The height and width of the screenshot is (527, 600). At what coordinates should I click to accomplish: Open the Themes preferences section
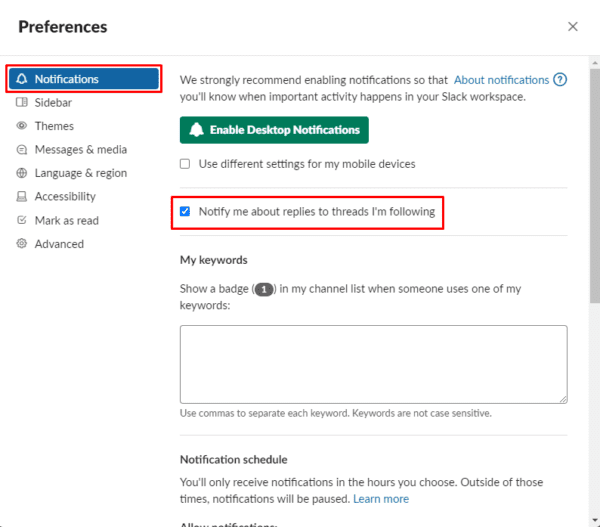pos(54,126)
